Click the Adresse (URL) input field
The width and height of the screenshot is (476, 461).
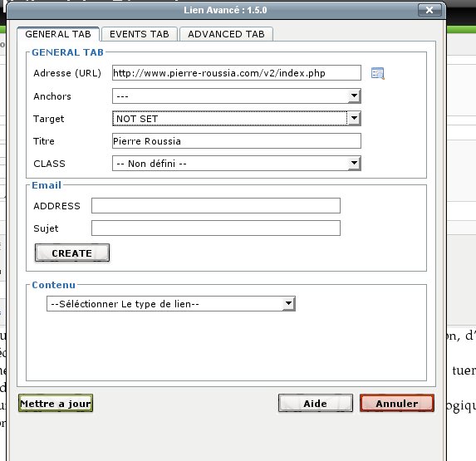point(237,73)
